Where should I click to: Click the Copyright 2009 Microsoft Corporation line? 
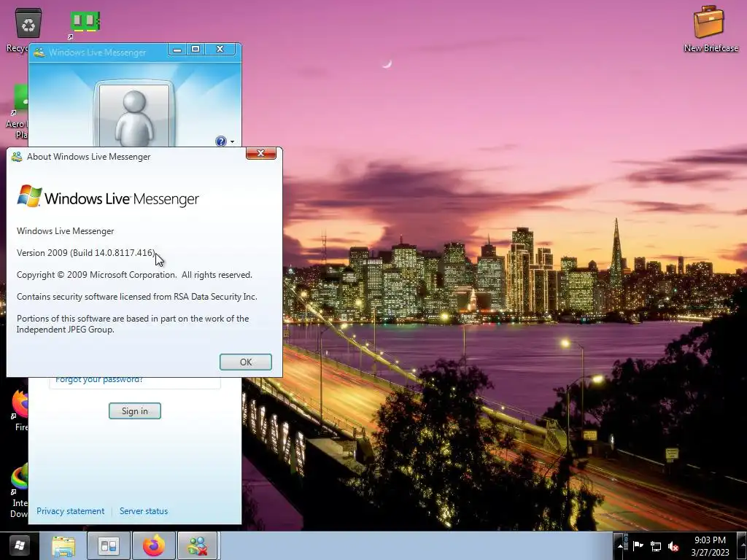pyautogui.click(x=134, y=275)
